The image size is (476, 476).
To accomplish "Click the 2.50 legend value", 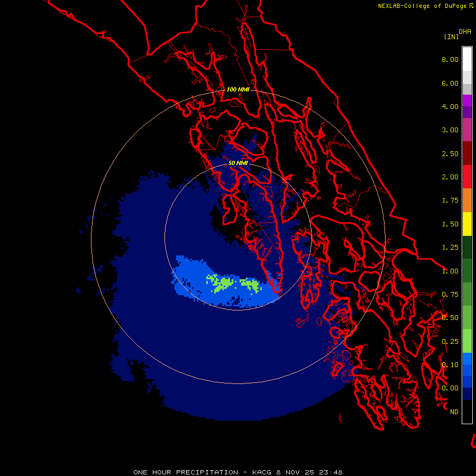I will click(x=450, y=153).
